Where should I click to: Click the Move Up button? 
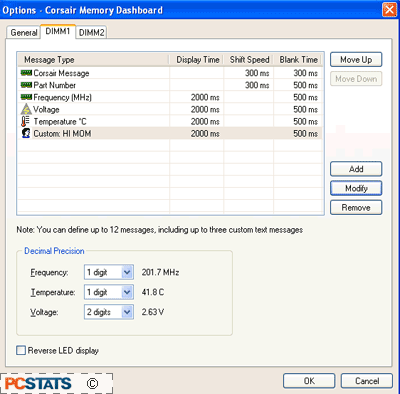356,60
